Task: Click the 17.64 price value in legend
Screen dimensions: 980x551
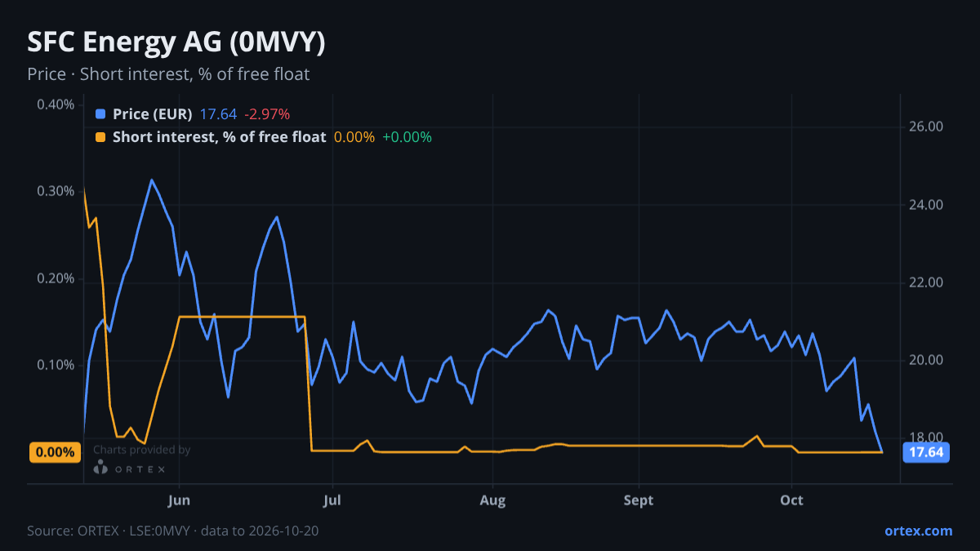Action: (218, 114)
